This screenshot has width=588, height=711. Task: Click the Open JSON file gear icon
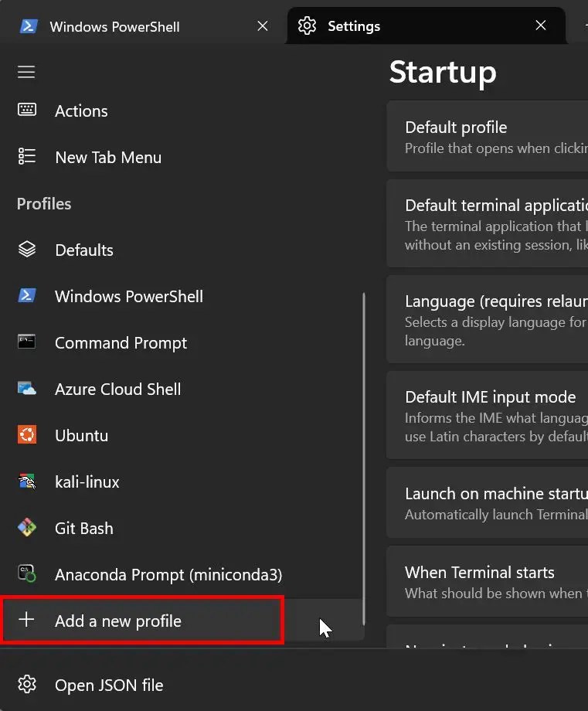tap(27, 685)
